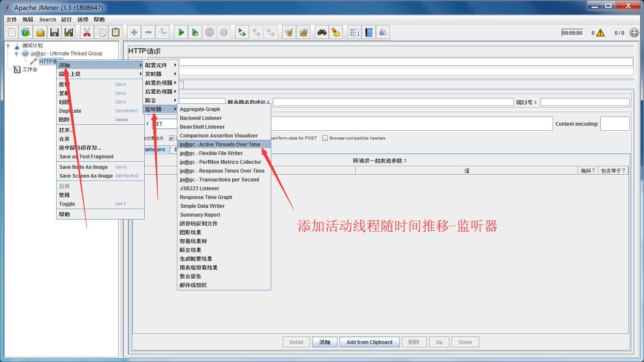The width and height of the screenshot is (644, 362).
Task: Expand the 断言 submenu
Action: pos(161,100)
